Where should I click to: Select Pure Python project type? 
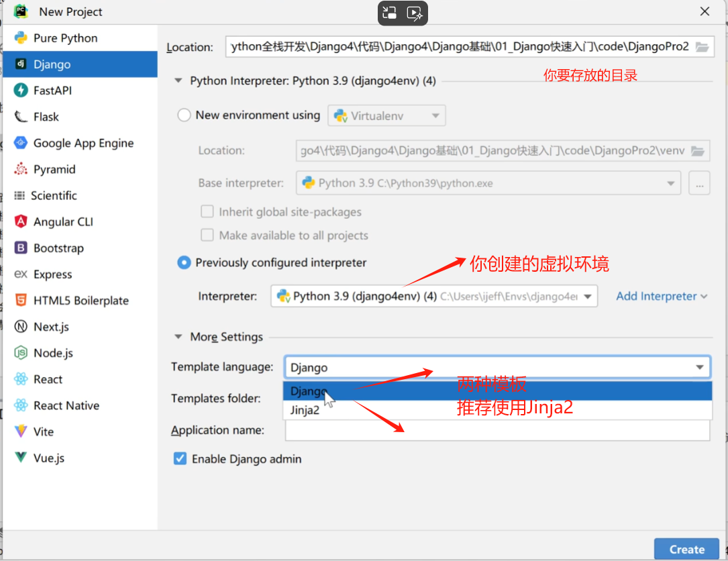click(65, 38)
